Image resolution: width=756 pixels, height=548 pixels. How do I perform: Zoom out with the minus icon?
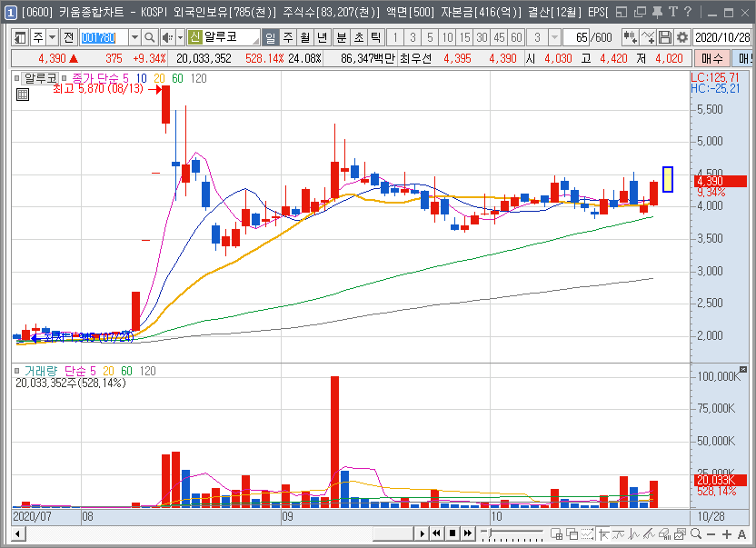point(711,534)
